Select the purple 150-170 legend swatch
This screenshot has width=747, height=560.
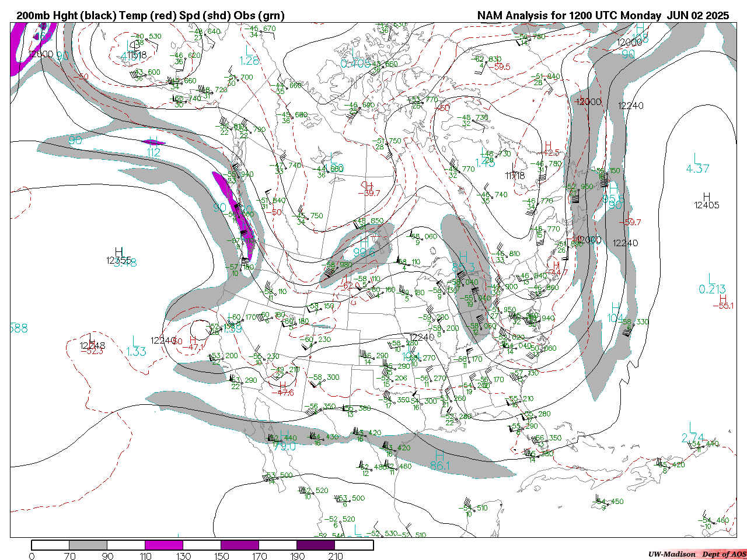[x=240, y=545]
